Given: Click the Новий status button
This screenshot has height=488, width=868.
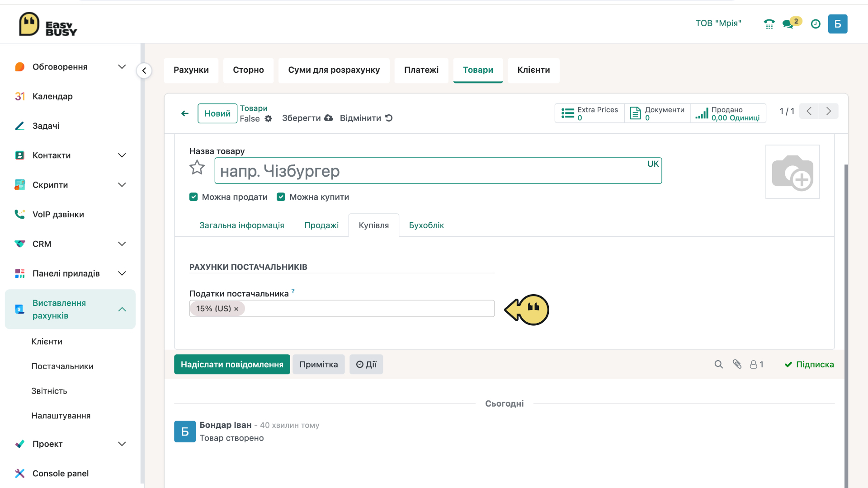Looking at the screenshot, I should point(217,113).
